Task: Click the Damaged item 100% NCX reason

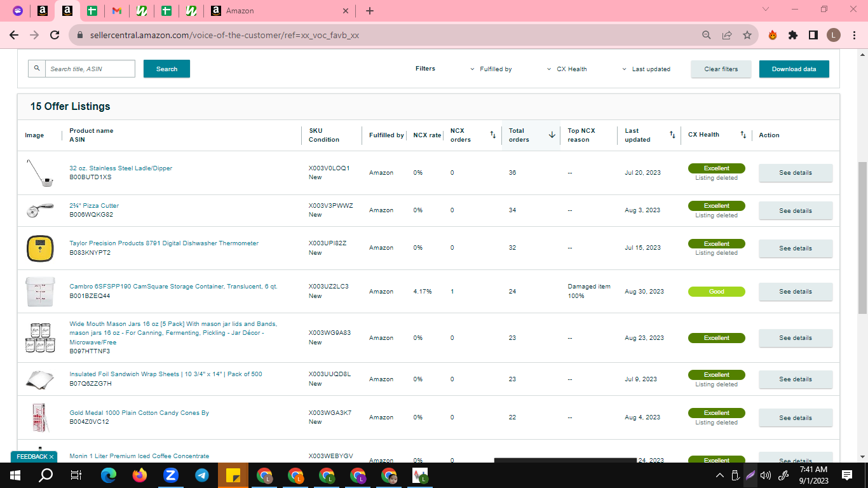Action: pos(589,291)
